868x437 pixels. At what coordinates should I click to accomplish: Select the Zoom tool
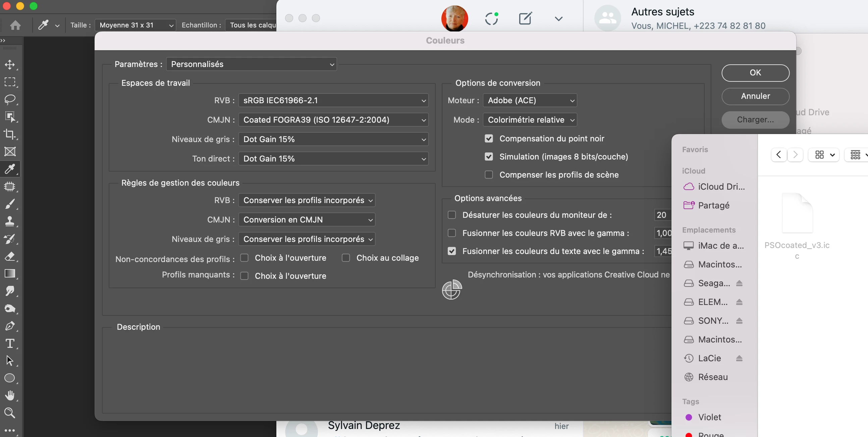10,413
